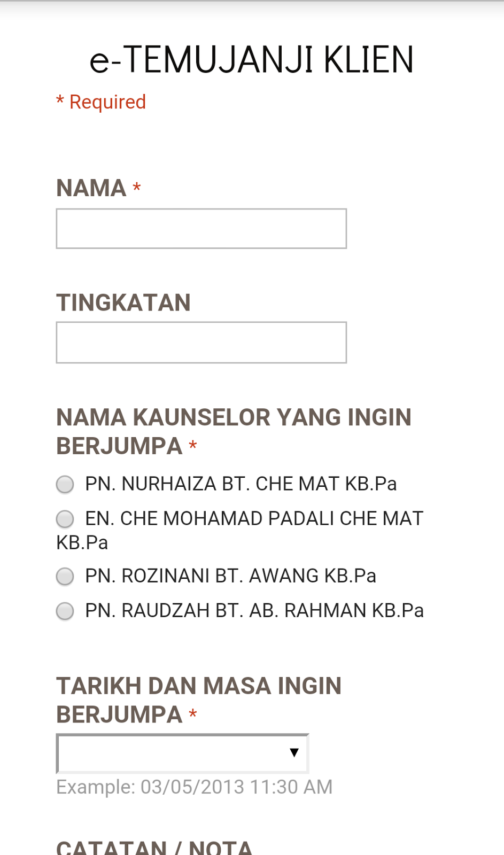The width and height of the screenshot is (504, 855).
Task: Click the red asterisk beside NAMA
Action: coord(137,188)
